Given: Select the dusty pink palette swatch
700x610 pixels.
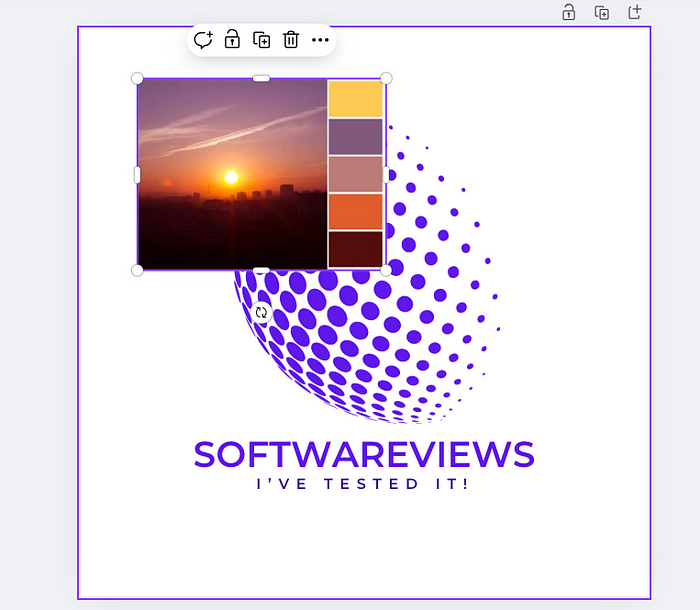Looking at the screenshot, I should click(355, 174).
